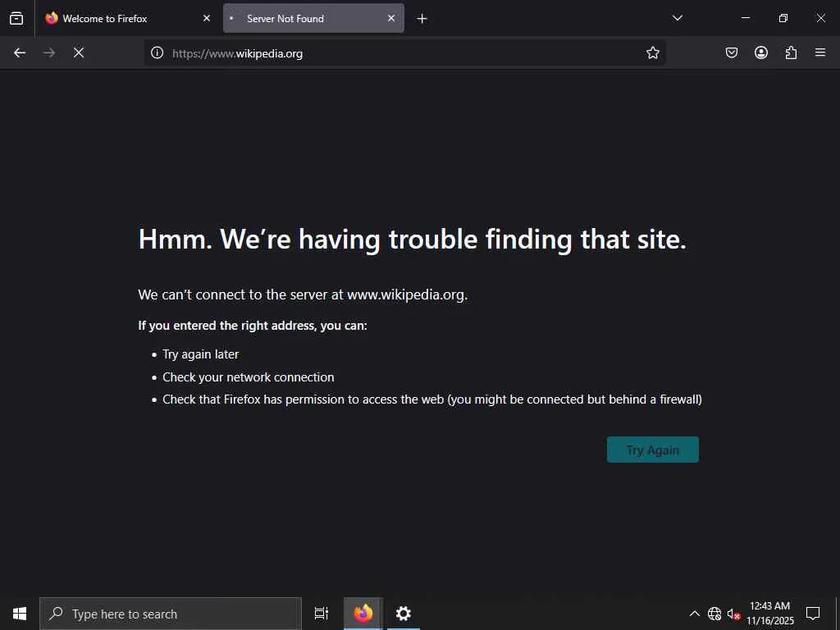
Task: Restore down the Firefox window
Action: [783, 18]
